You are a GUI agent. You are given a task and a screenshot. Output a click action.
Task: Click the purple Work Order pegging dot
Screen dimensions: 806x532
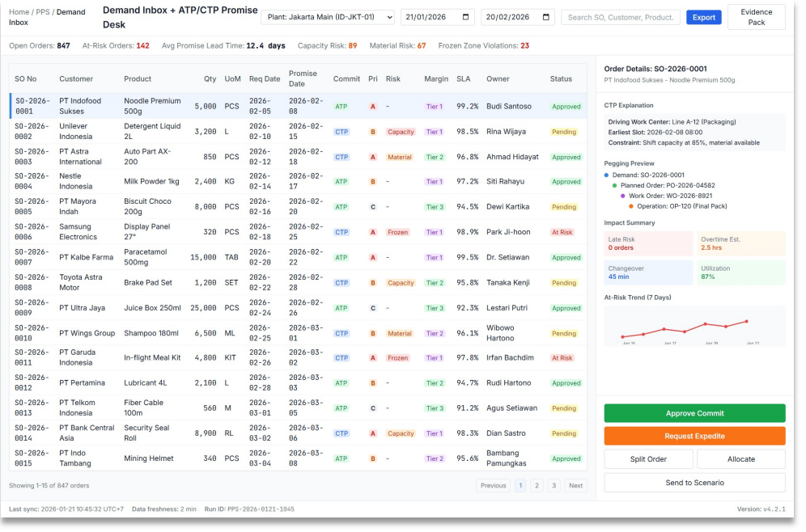pyautogui.click(x=623, y=196)
